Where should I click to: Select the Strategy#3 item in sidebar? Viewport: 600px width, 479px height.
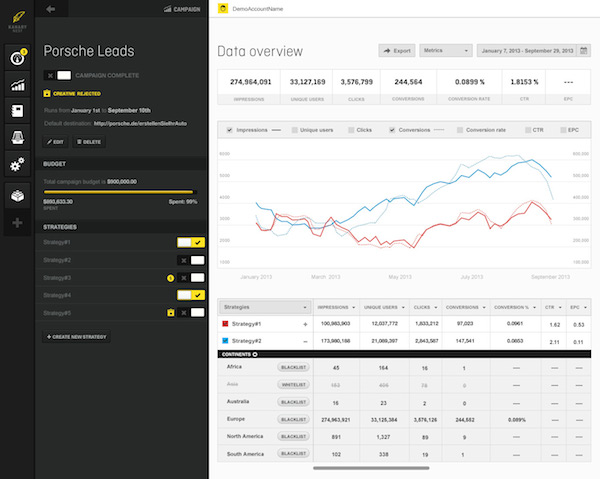pyautogui.click(x=57, y=278)
